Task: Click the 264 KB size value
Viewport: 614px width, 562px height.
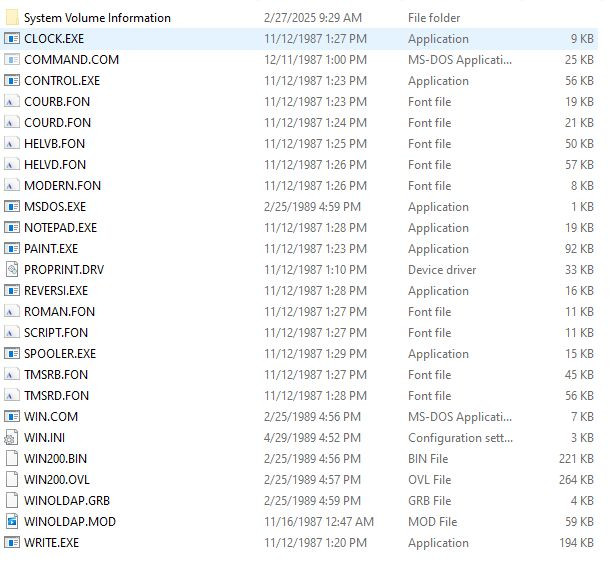Action: [x=576, y=479]
